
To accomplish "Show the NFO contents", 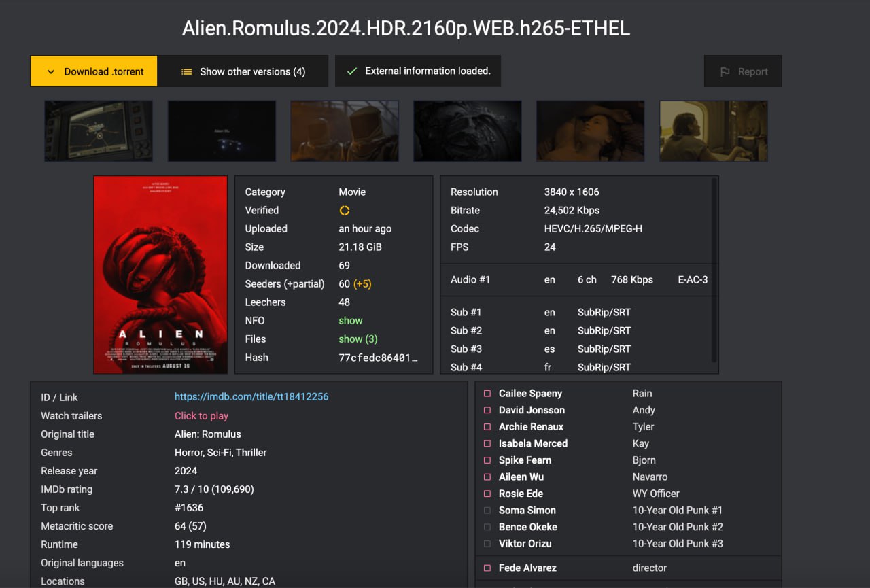I will pos(351,321).
